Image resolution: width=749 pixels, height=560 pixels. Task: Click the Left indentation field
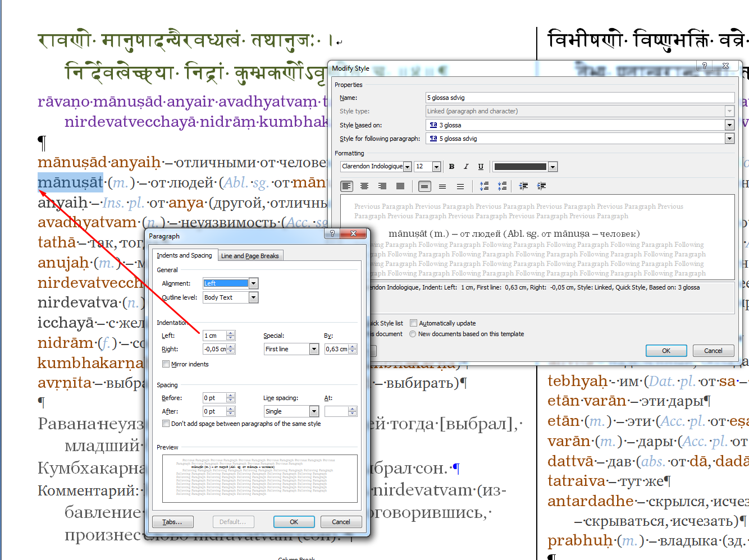(214, 336)
